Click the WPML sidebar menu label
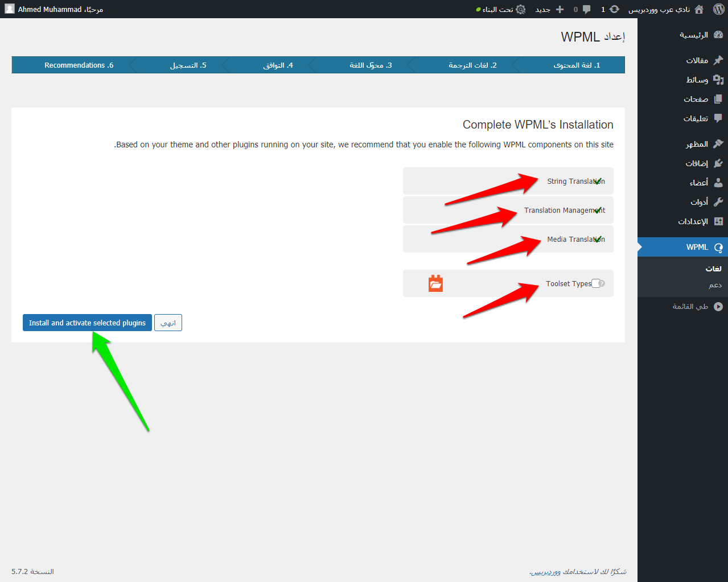 pyautogui.click(x=697, y=247)
